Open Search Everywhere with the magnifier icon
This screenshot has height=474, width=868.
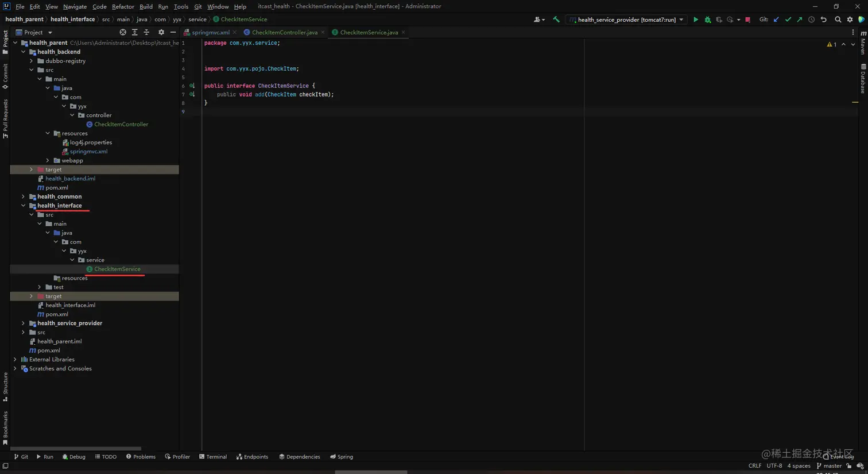click(x=838, y=20)
